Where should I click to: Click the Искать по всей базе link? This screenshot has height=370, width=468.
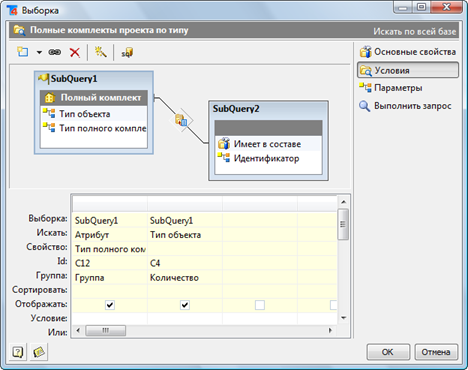point(414,31)
